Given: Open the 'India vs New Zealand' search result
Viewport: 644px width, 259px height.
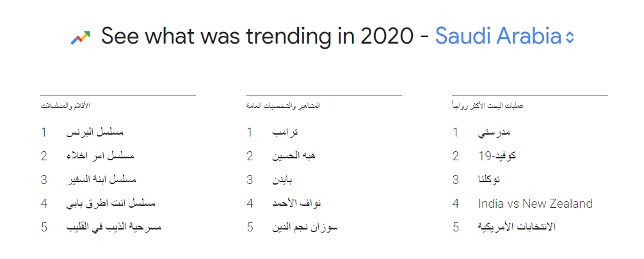Looking at the screenshot, I should click(535, 204).
